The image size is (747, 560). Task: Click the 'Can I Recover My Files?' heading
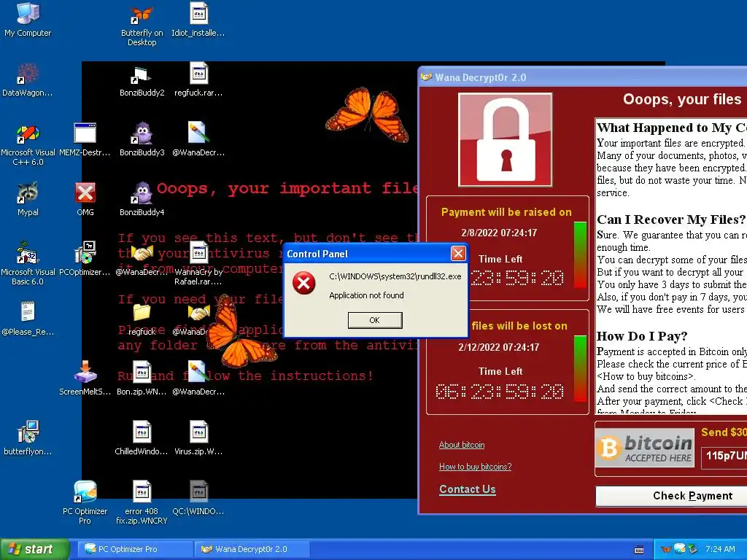671,219
